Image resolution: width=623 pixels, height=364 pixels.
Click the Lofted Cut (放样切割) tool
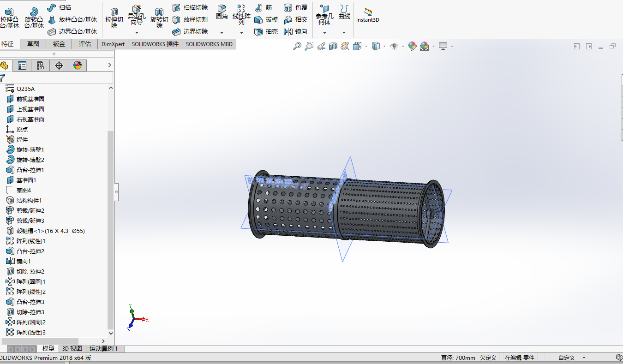(x=190, y=19)
